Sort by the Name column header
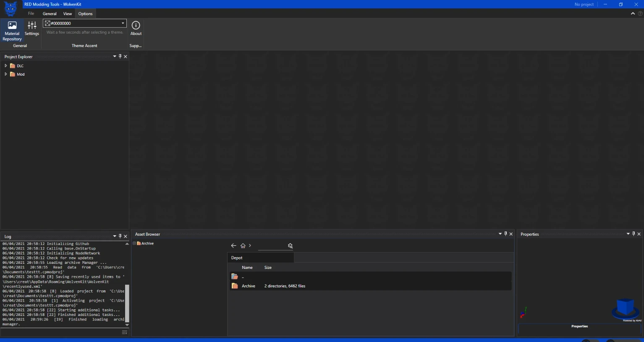Image resolution: width=644 pixels, height=342 pixels. point(247,267)
